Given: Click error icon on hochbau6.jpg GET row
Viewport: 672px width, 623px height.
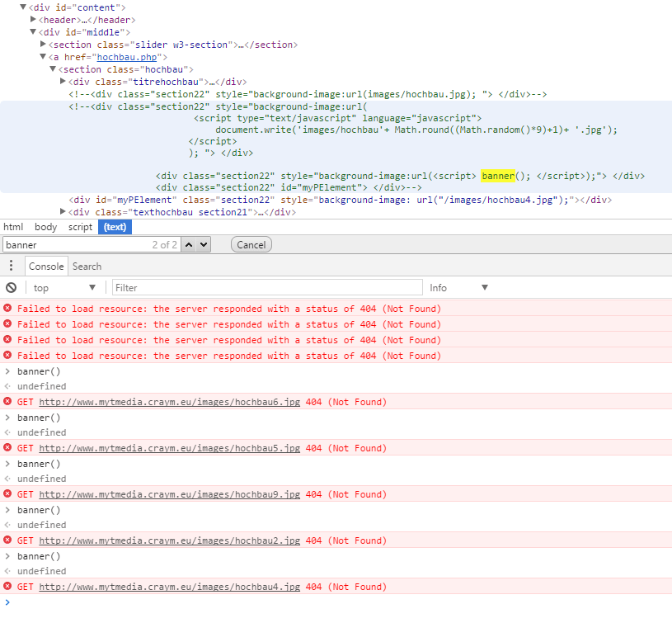Looking at the screenshot, I should pyautogui.click(x=7, y=402).
